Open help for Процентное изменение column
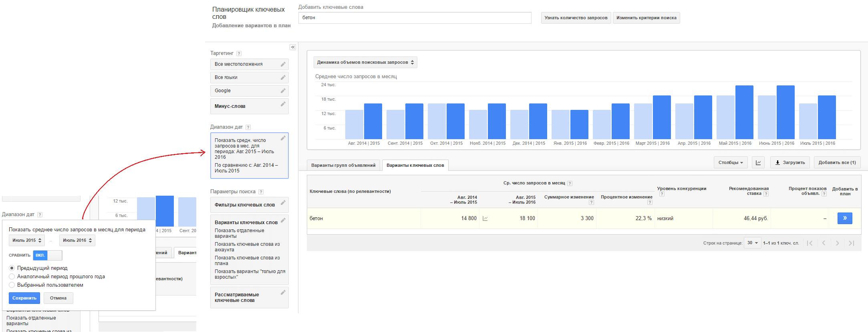The image size is (868, 332). 650,202
